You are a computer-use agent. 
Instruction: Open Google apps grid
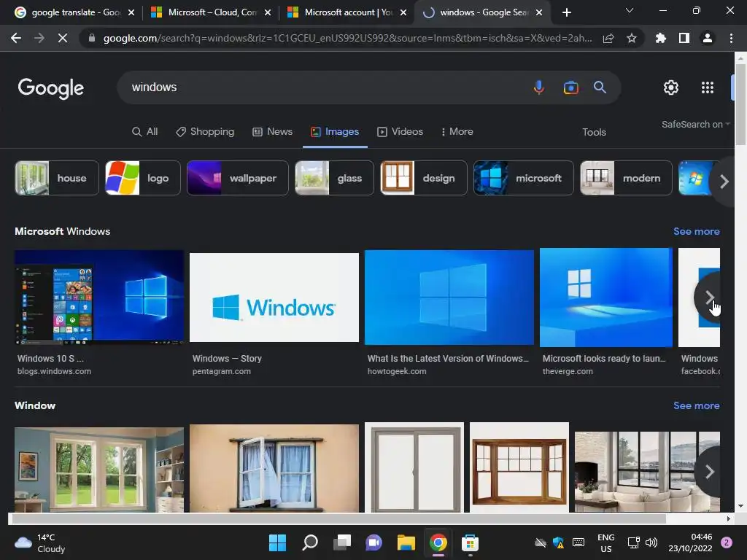coord(708,87)
